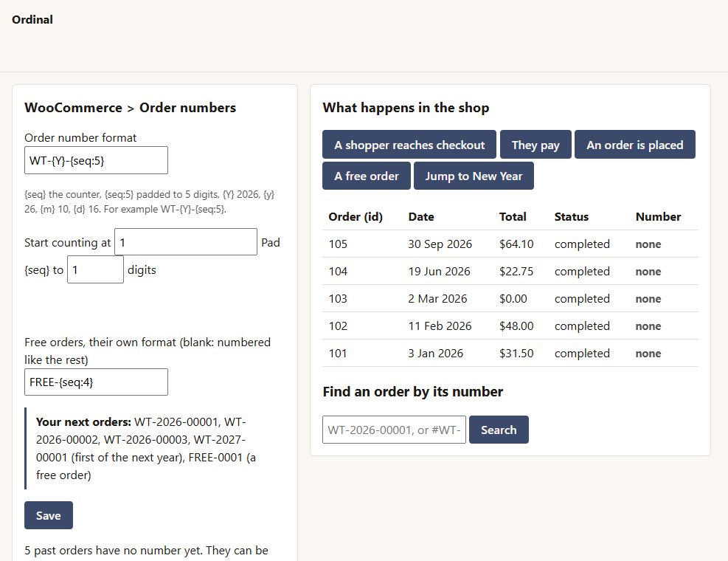Focus the Start counting at input

[186, 241]
